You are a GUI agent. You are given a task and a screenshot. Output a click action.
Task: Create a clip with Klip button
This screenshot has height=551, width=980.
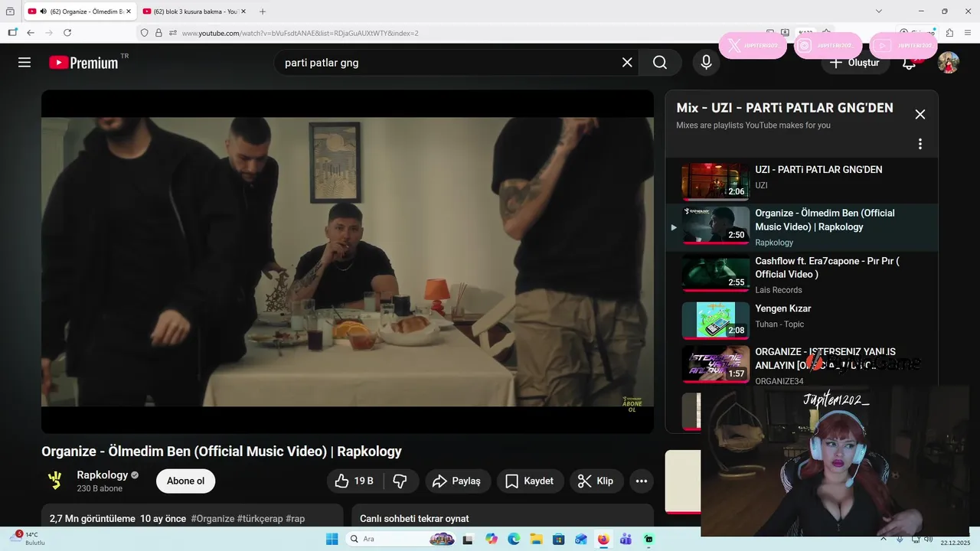(x=596, y=481)
